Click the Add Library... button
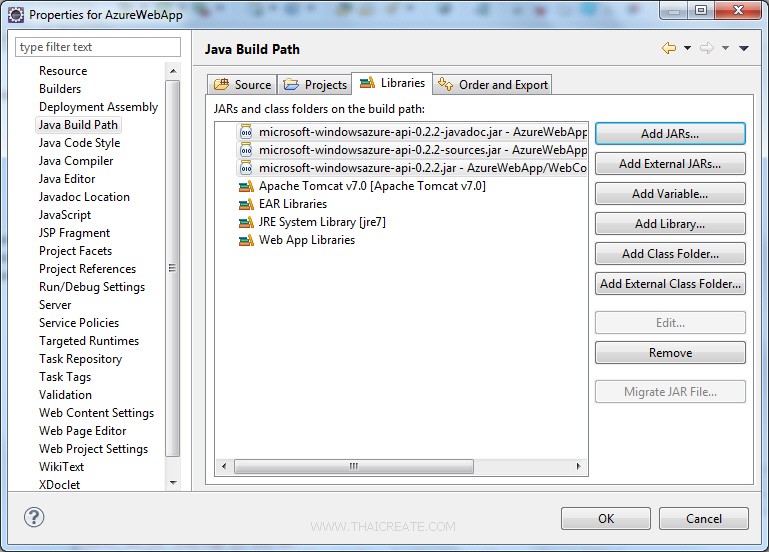The height and width of the screenshot is (552, 769). point(670,224)
